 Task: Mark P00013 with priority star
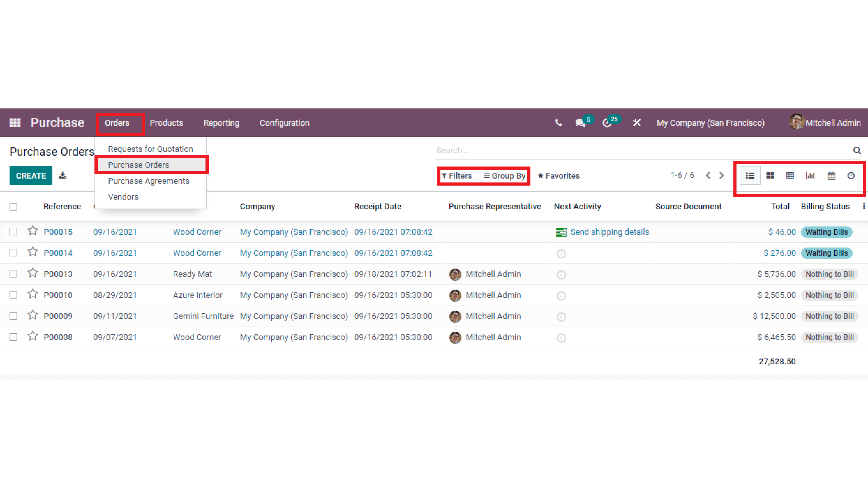[x=33, y=273]
